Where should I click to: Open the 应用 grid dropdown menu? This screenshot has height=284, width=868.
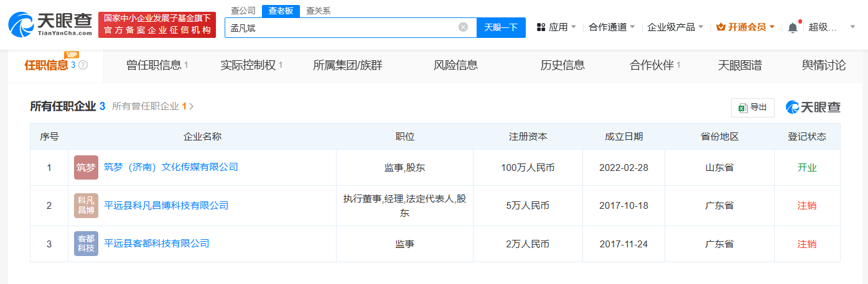point(556,27)
